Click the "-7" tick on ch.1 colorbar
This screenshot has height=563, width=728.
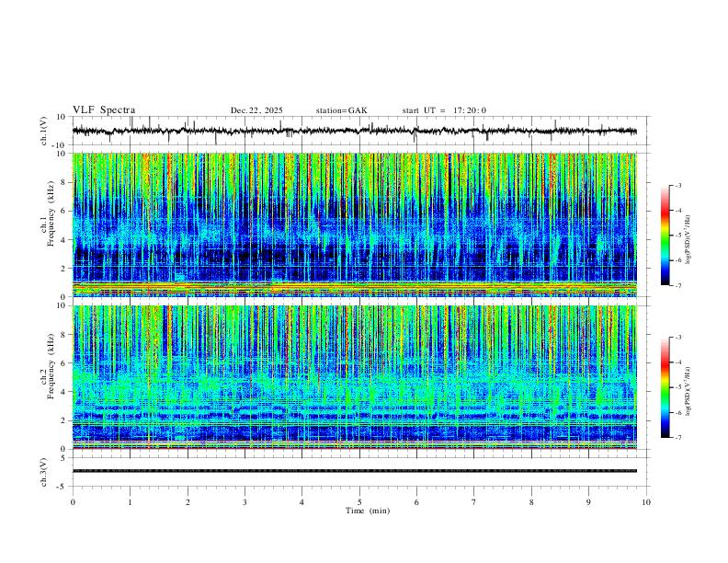pos(677,286)
